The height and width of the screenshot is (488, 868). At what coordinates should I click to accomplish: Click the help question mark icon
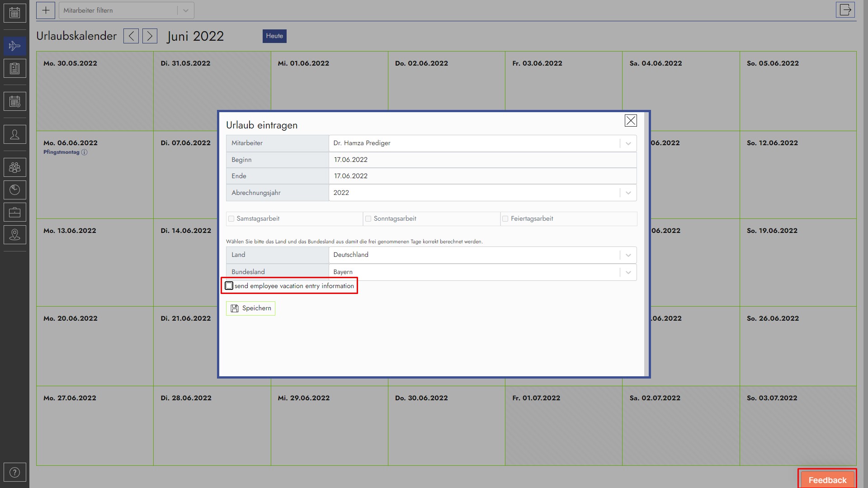point(14,473)
